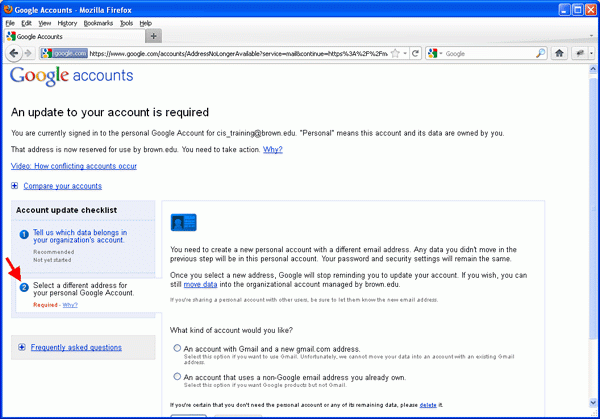600x419 pixels.
Task: Click the Firefox bookmarks toolbar icon at far right
Action: 580,53
